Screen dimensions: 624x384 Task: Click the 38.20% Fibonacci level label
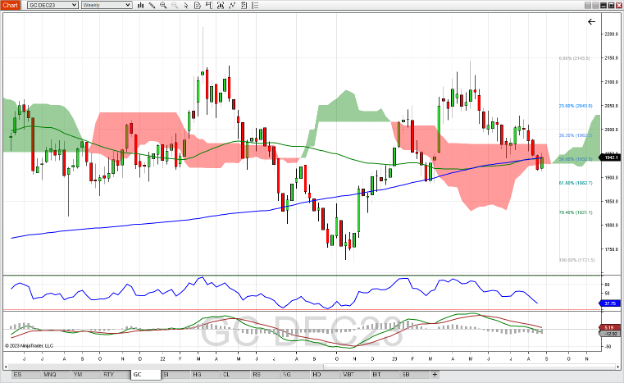coord(576,136)
